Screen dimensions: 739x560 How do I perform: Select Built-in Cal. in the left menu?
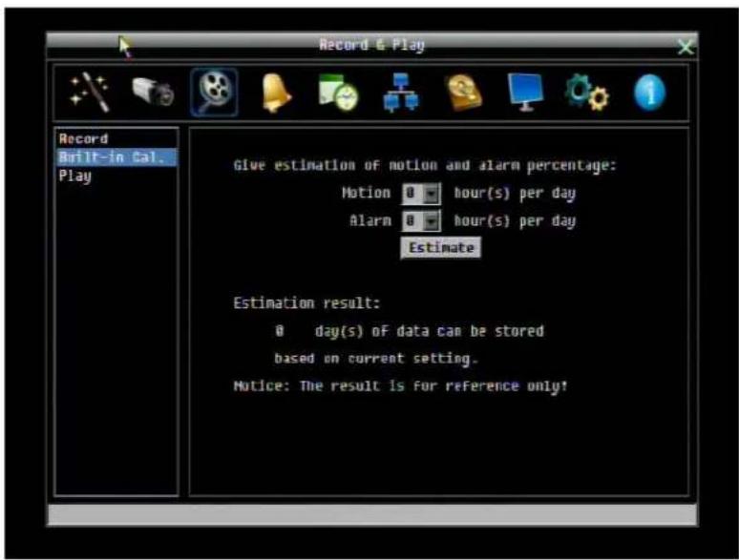click(116, 157)
